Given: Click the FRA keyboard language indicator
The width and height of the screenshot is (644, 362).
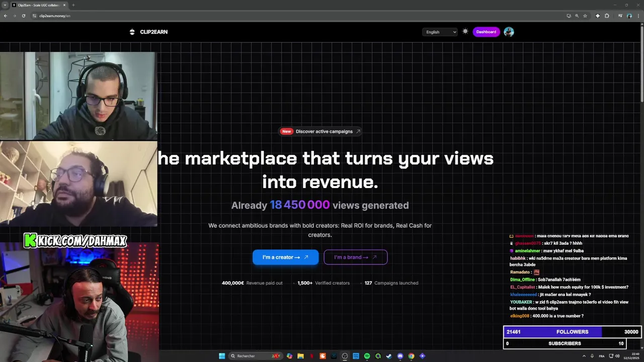Looking at the screenshot, I should coord(602,356).
